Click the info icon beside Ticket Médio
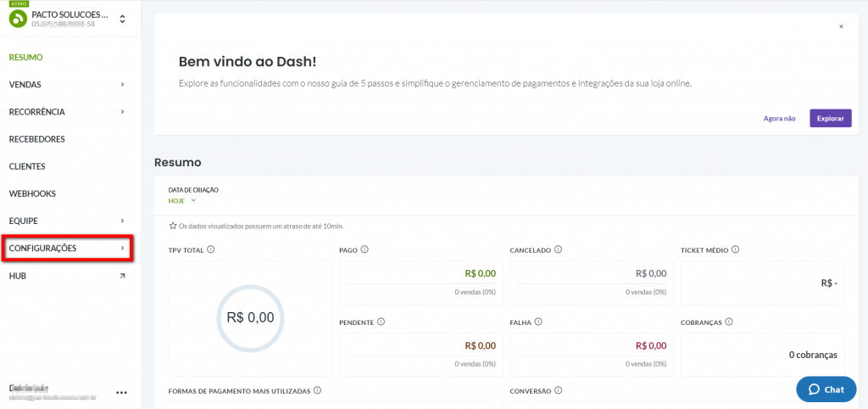The height and width of the screenshot is (409, 868). pyautogui.click(x=736, y=249)
